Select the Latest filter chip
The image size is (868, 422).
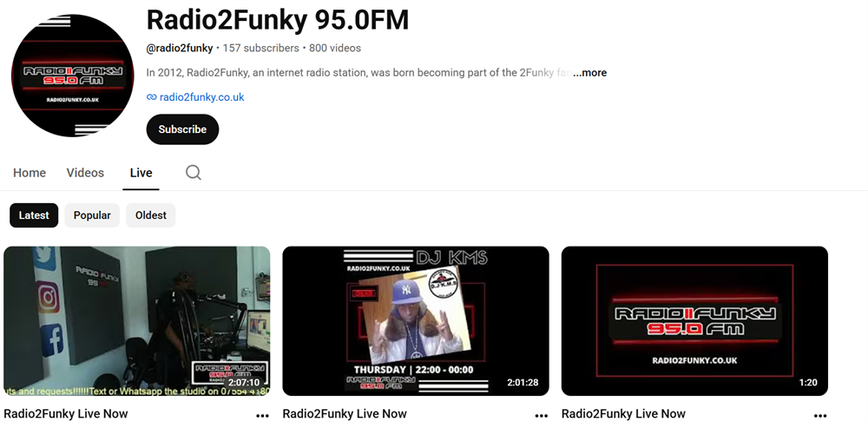click(x=34, y=215)
